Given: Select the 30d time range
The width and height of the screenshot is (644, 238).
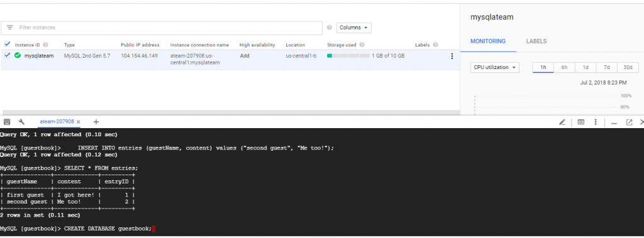Looking at the screenshot, I should click(628, 67).
